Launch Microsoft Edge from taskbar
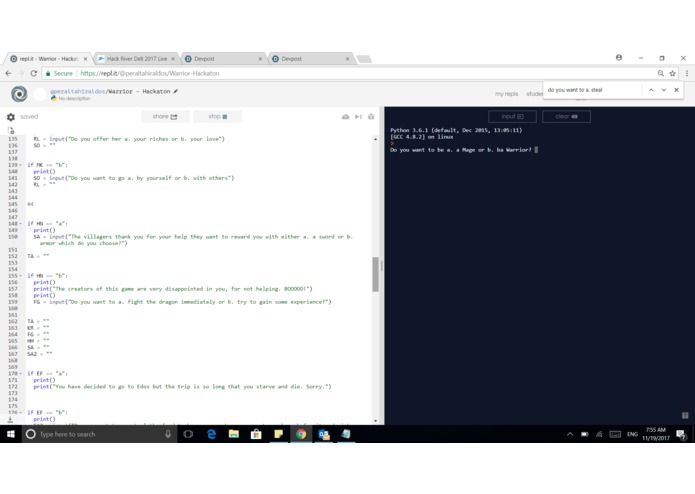 click(x=211, y=434)
